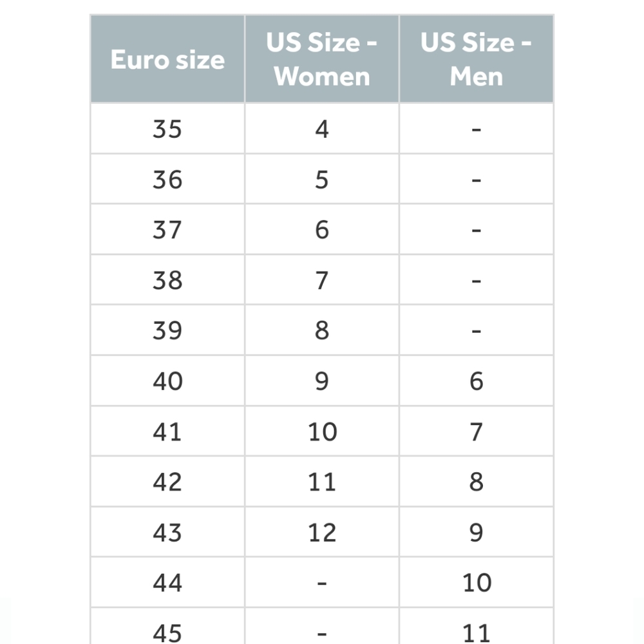Click women's size 10 in row 41
Image resolution: width=644 pixels, height=644 pixels.
pos(322,431)
